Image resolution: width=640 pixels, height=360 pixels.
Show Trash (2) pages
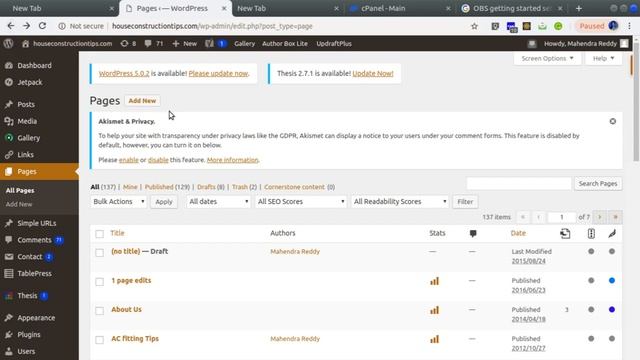coord(244,187)
